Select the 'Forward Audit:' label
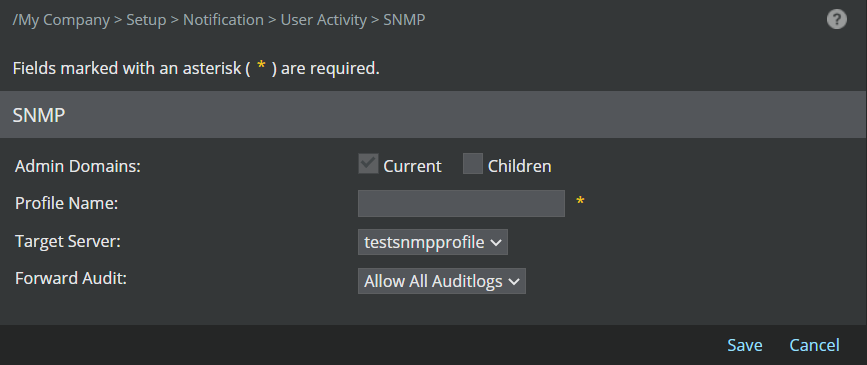The width and height of the screenshot is (867, 365). click(x=71, y=278)
